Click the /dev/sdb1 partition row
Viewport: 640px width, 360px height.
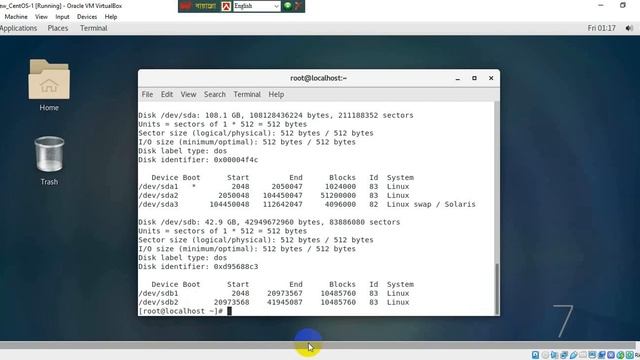click(x=273, y=293)
